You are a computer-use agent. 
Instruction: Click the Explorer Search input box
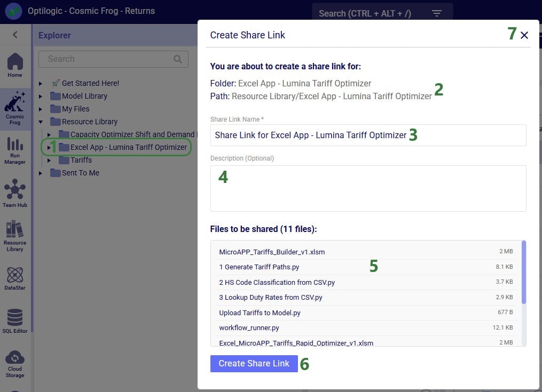click(113, 59)
